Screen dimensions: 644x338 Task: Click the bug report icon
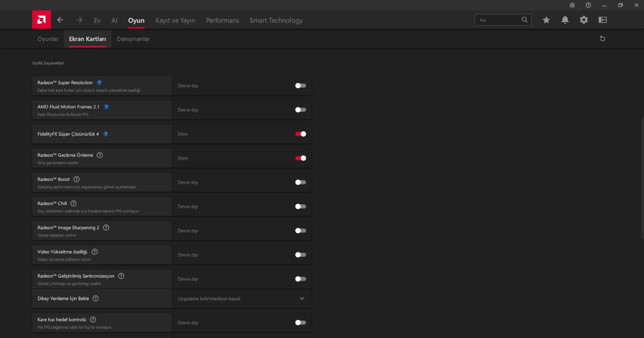click(572, 5)
